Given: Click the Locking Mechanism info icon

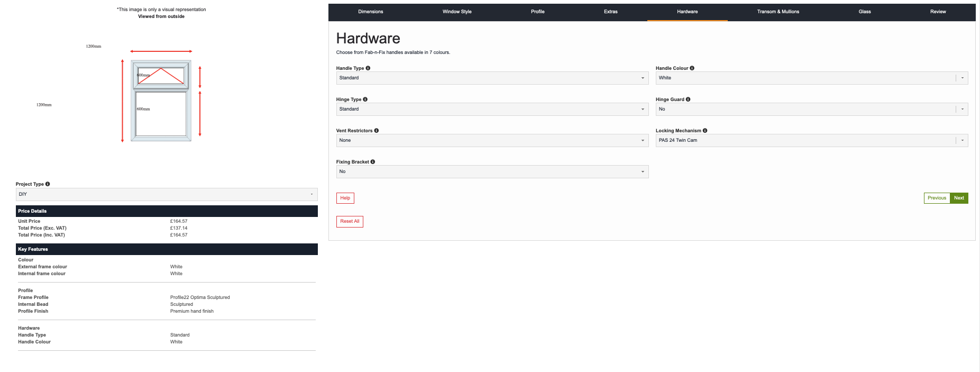Looking at the screenshot, I should click(705, 131).
